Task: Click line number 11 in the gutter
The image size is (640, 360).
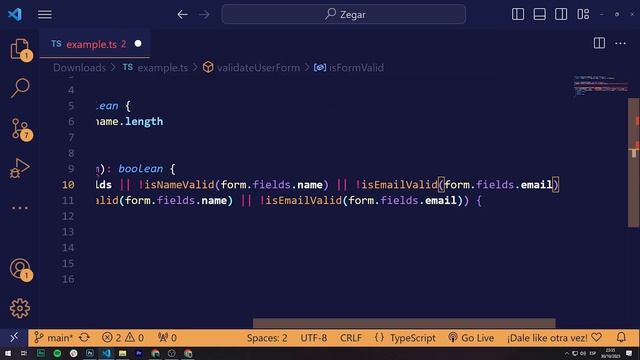Action: tap(69, 200)
